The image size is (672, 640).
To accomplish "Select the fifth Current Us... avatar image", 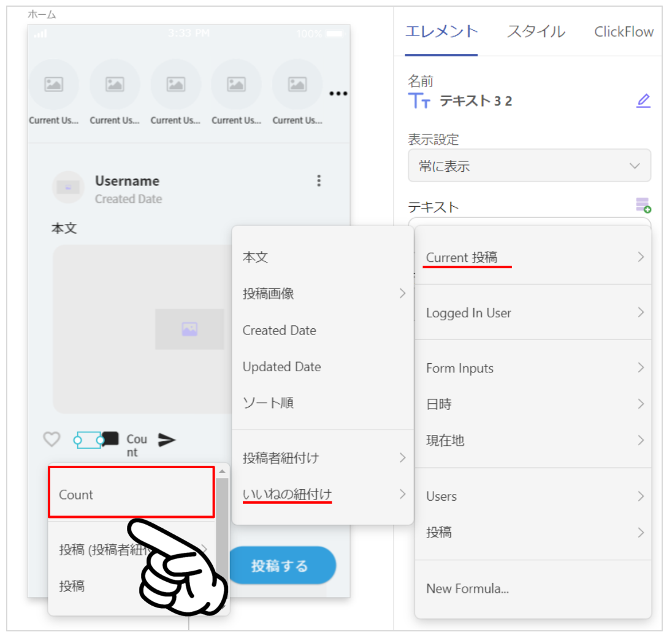I will click(297, 85).
